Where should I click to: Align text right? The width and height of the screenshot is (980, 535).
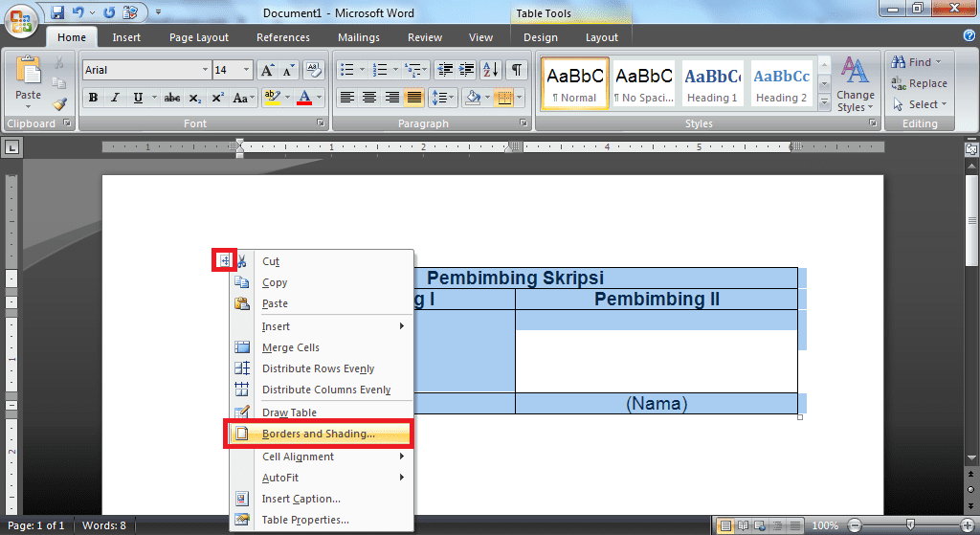[391, 98]
